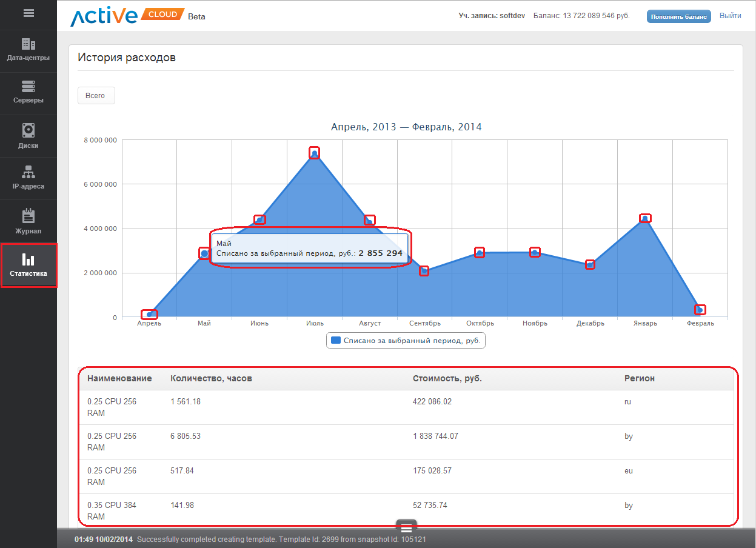Click the Active Cloud logo
The height and width of the screenshot is (548, 756).
pyautogui.click(x=127, y=16)
